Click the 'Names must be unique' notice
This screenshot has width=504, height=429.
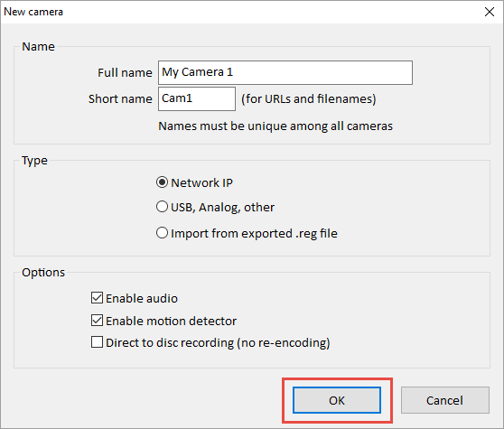275,126
